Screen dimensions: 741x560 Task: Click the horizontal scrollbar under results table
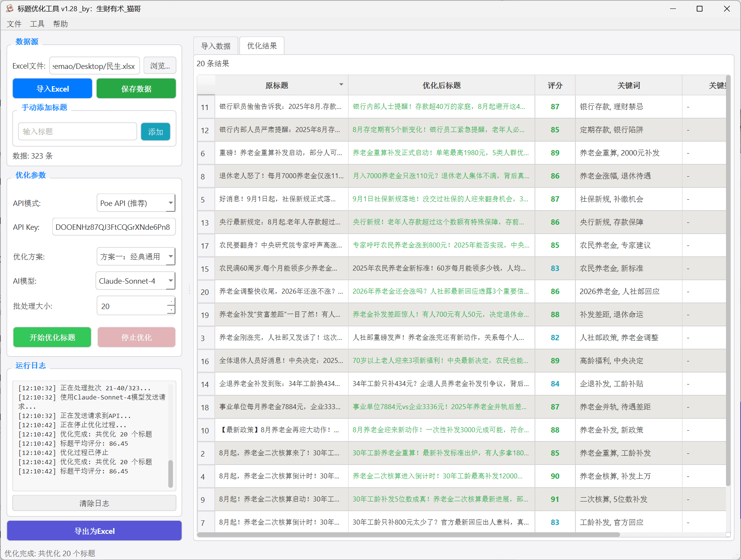[408, 535]
